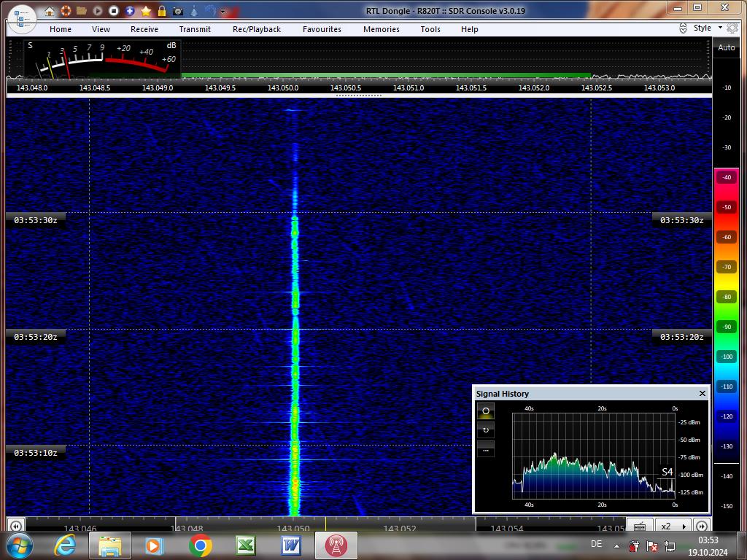This screenshot has width=747, height=560.
Task: Open the Transmit ribbon tab
Action: [195, 29]
